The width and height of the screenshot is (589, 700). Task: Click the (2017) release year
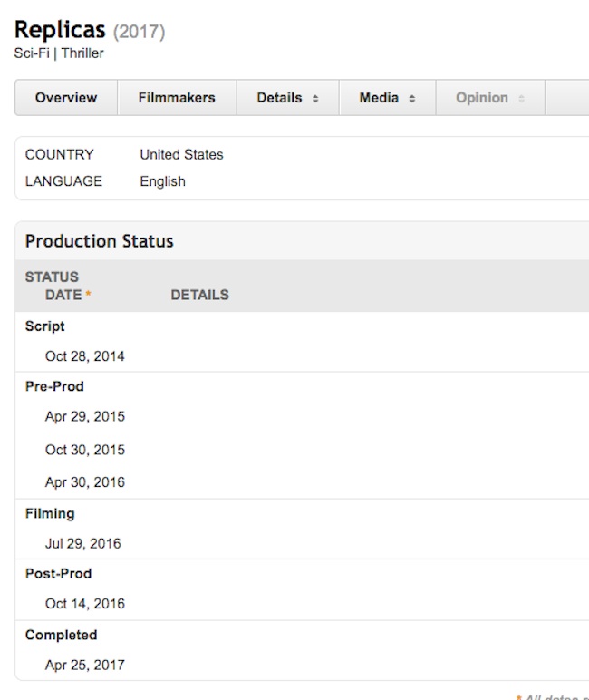[139, 32]
